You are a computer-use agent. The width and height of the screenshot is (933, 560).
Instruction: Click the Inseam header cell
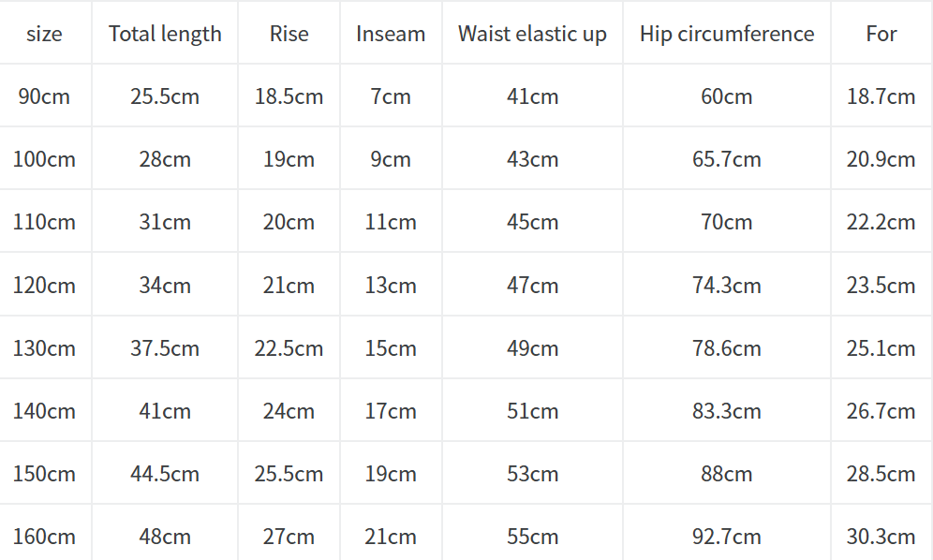coord(391,34)
